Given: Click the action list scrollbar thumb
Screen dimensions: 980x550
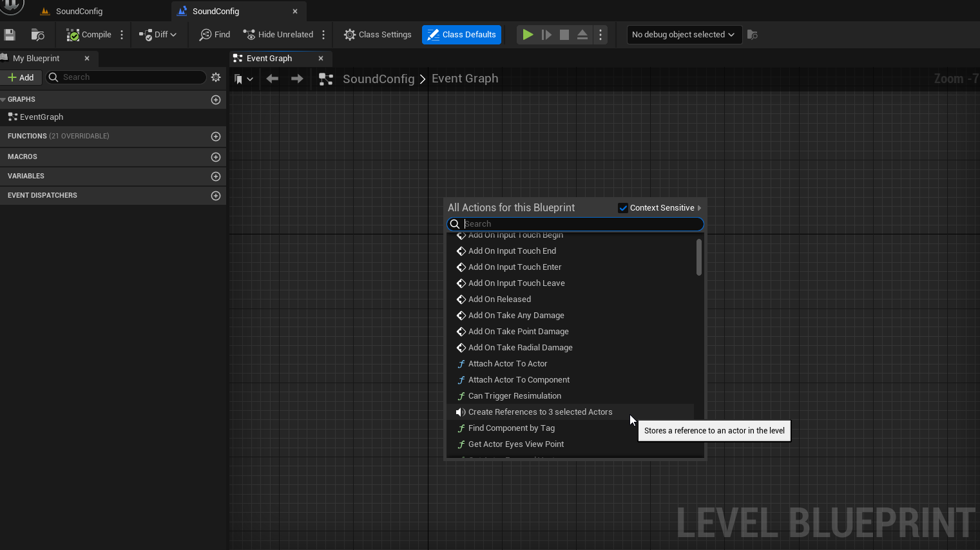Looking at the screenshot, I should click(x=699, y=257).
